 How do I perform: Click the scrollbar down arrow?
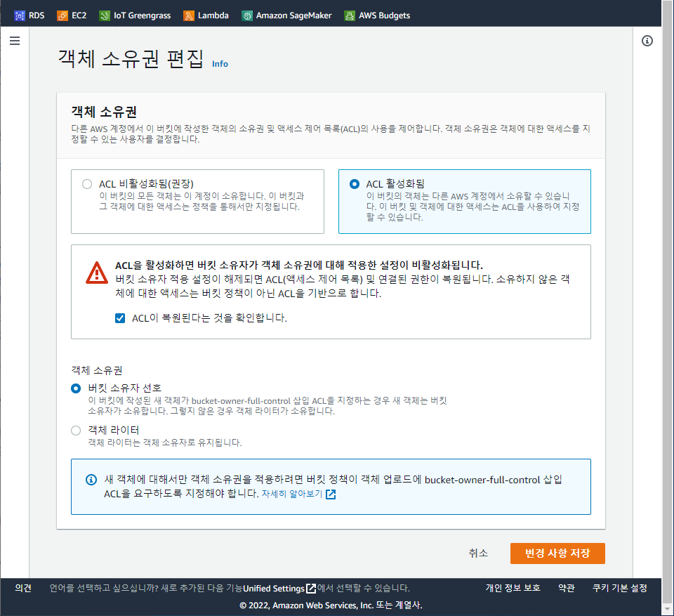coord(667,610)
